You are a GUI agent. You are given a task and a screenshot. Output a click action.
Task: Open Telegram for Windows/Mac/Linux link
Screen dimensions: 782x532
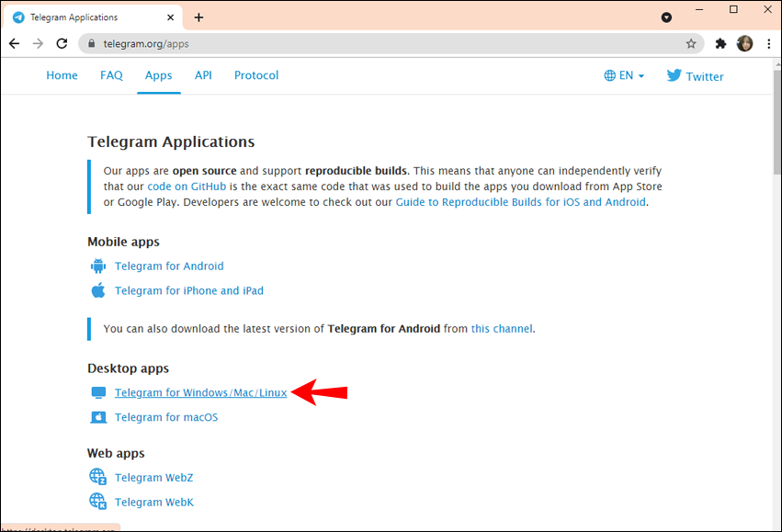200,393
